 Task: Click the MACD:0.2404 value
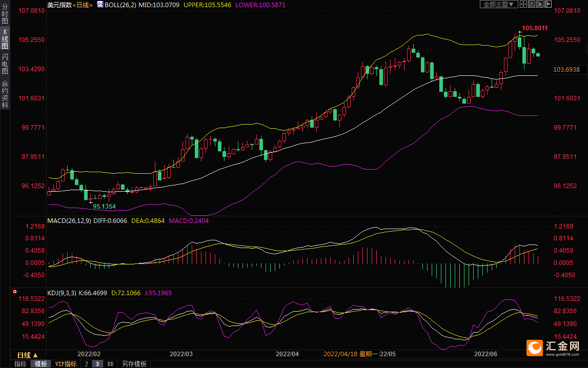pos(189,221)
